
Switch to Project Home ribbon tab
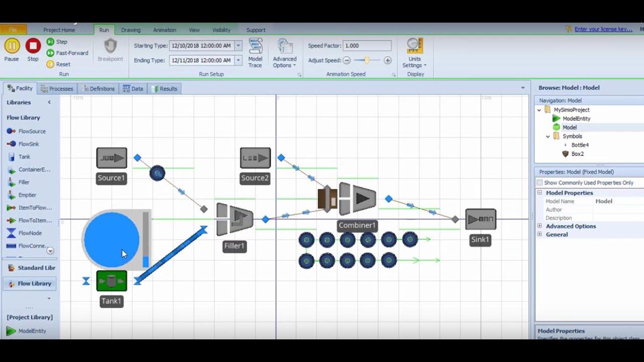click(59, 30)
